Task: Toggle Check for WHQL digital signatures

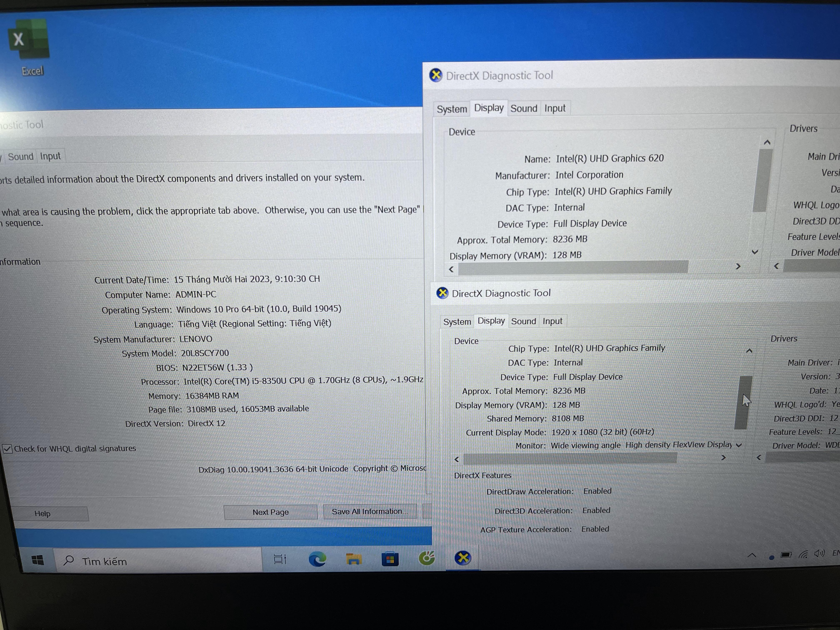Action: click(7, 449)
